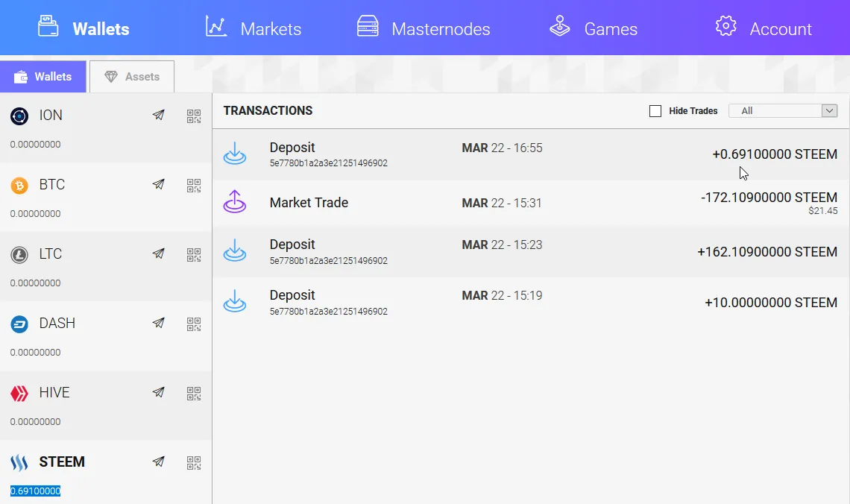Click the MAR 22 - 16:55 timestamp
The height and width of the screenshot is (504, 850).
tap(502, 148)
